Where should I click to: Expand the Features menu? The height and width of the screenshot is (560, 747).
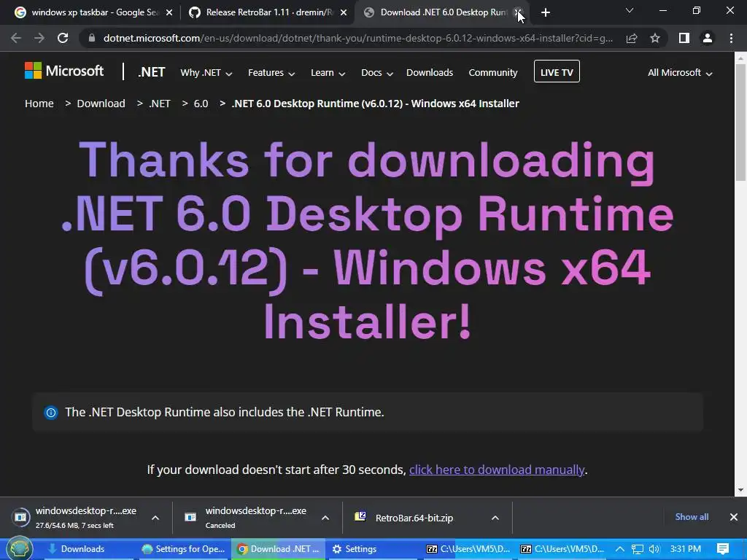(271, 73)
